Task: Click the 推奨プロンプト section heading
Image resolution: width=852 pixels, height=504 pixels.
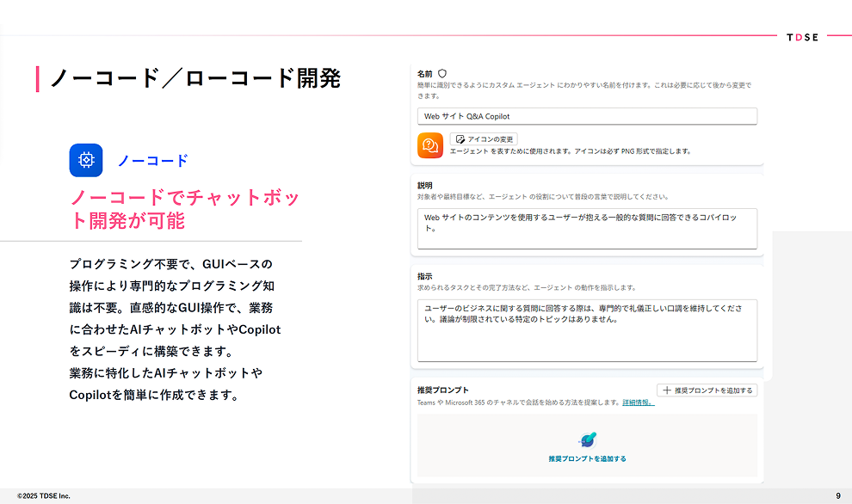Action: click(442, 390)
